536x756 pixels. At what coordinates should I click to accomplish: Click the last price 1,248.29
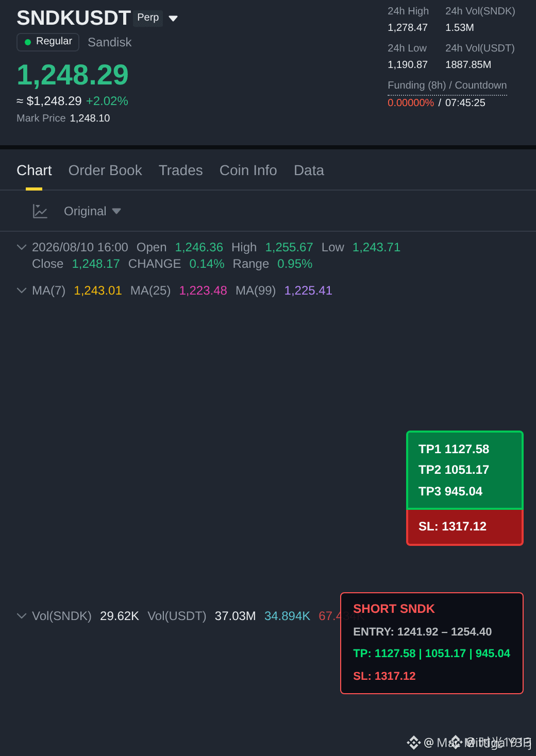73,75
